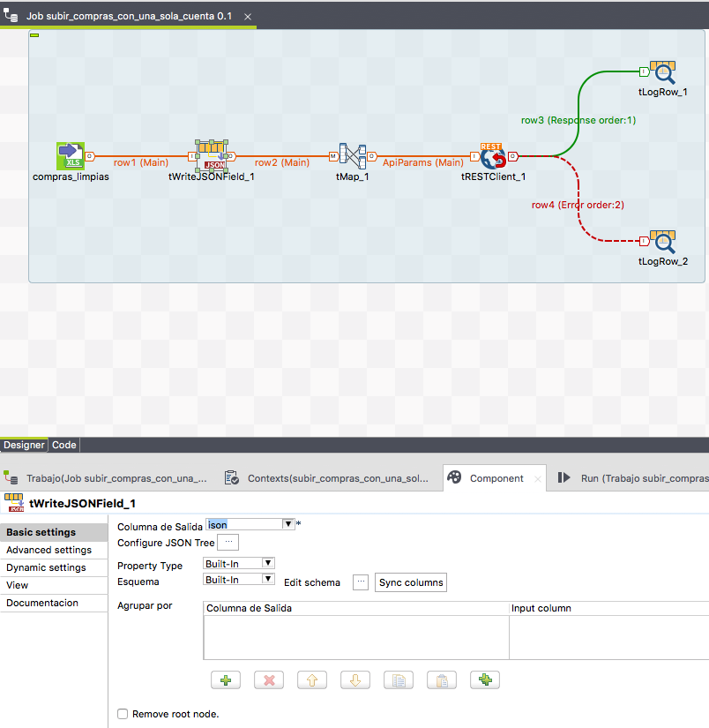This screenshot has height=728, width=709.
Task: Select the Component view tab
Action: (x=496, y=478)
